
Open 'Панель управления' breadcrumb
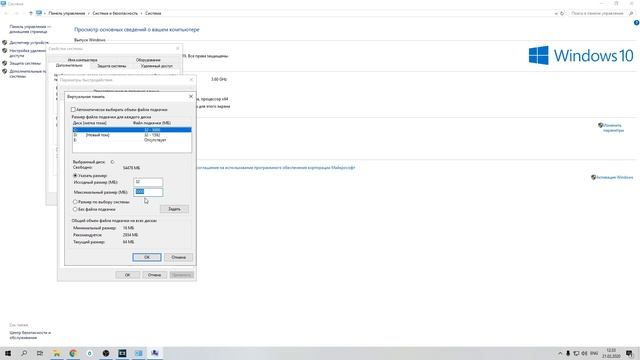[x=67, y=13]
